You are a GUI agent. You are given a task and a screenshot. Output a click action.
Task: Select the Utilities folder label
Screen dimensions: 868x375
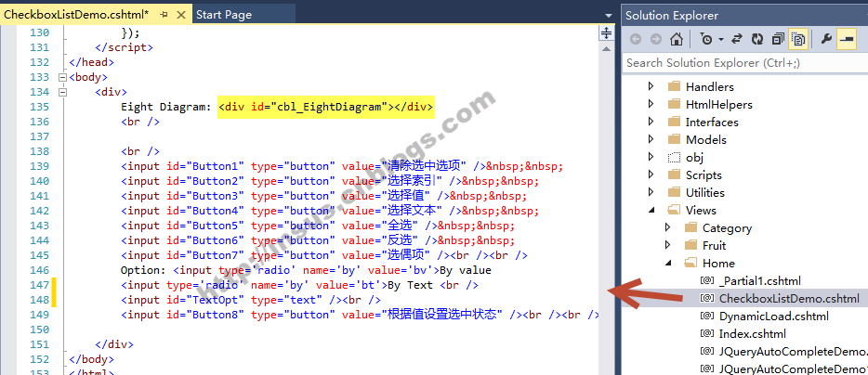(x=704, y=193)
